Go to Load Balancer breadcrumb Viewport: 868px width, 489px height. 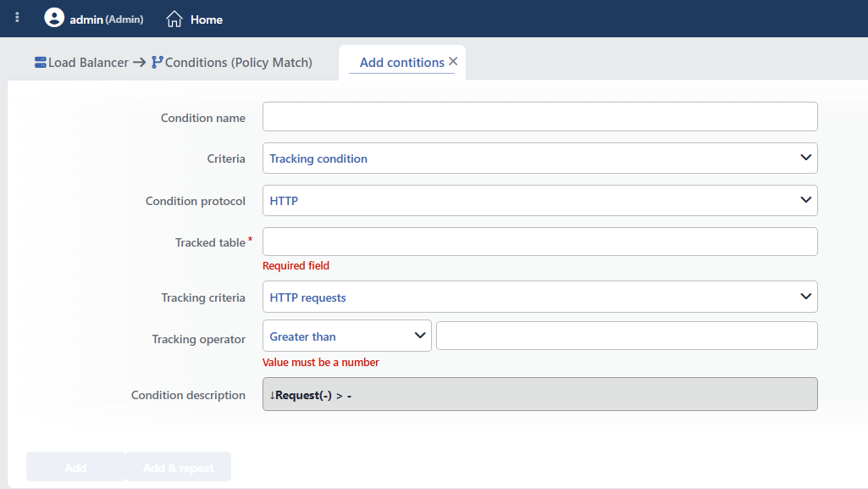pyautogui.click(x=88, y=63)
